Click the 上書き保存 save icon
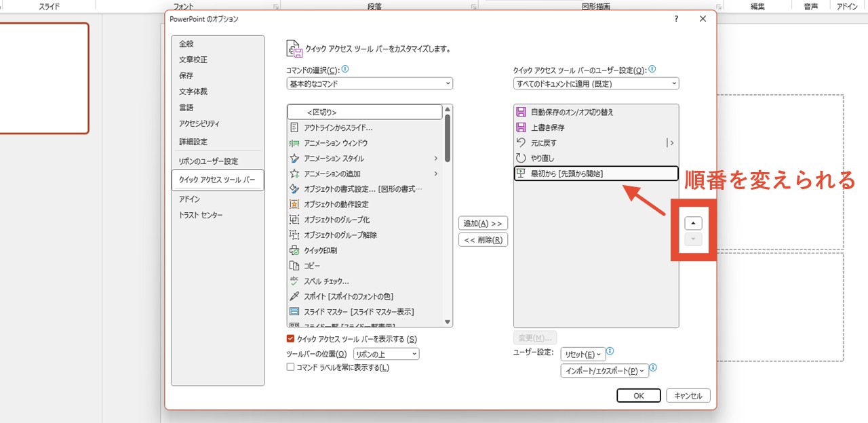868x423 pixels. click(x=521, y=127)
